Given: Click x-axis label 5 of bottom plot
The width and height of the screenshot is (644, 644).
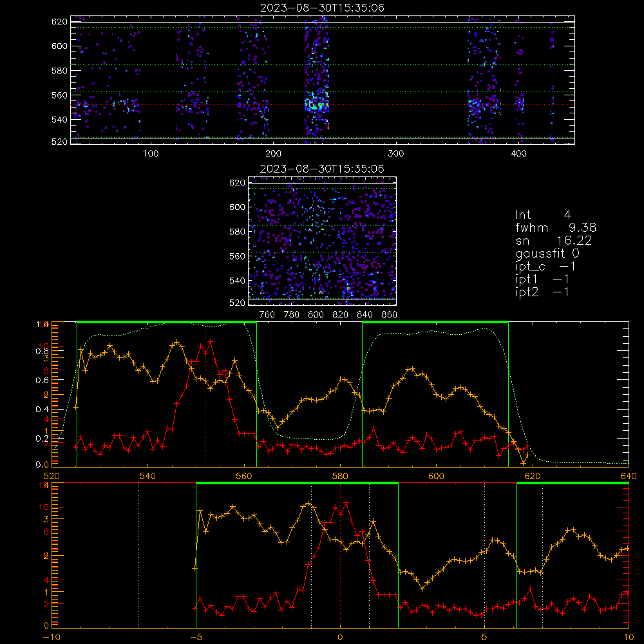Looking at the screenshot, I should coord(485,638).
